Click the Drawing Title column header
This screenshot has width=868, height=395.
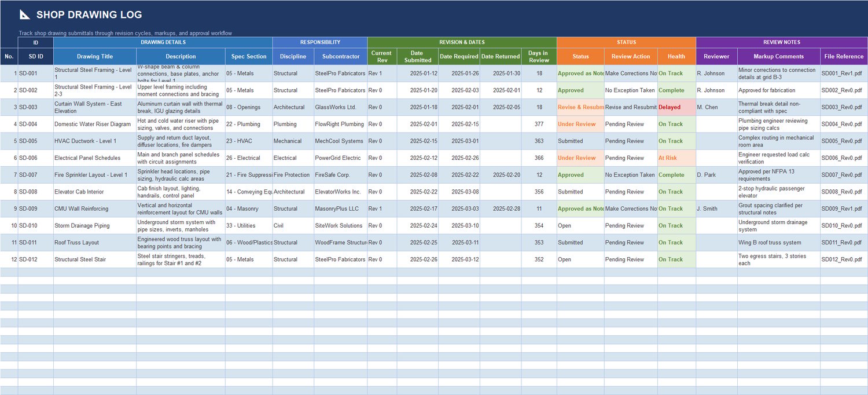click(95, 56)
